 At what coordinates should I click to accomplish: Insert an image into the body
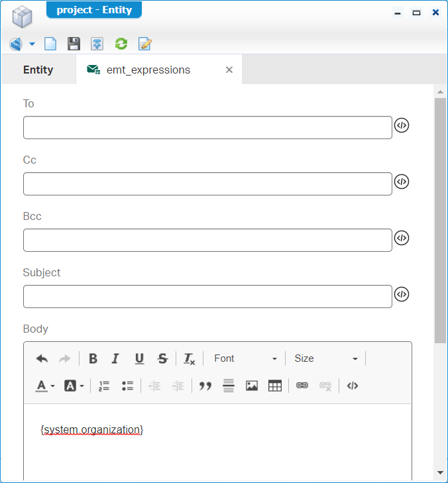[x=252, y=386]
